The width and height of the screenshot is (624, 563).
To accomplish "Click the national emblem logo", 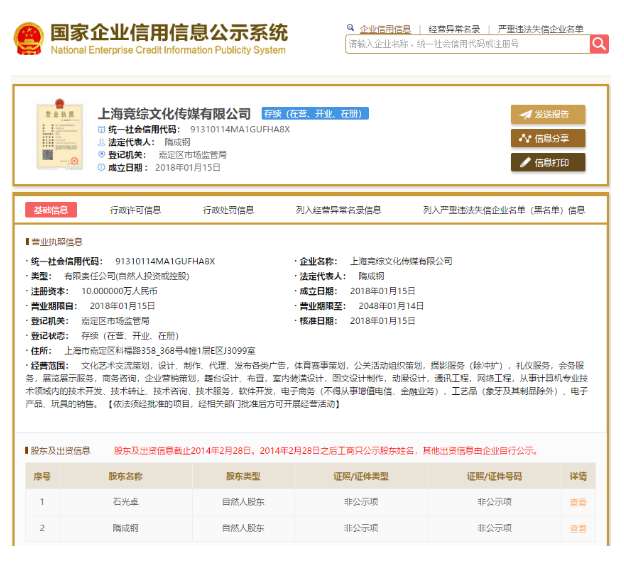I will (28, 39).
